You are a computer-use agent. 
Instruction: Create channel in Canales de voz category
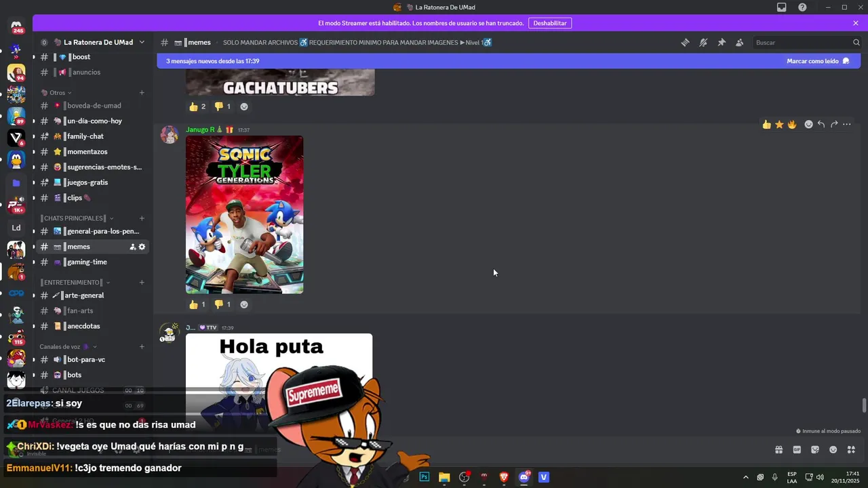[x=142, y=346]
